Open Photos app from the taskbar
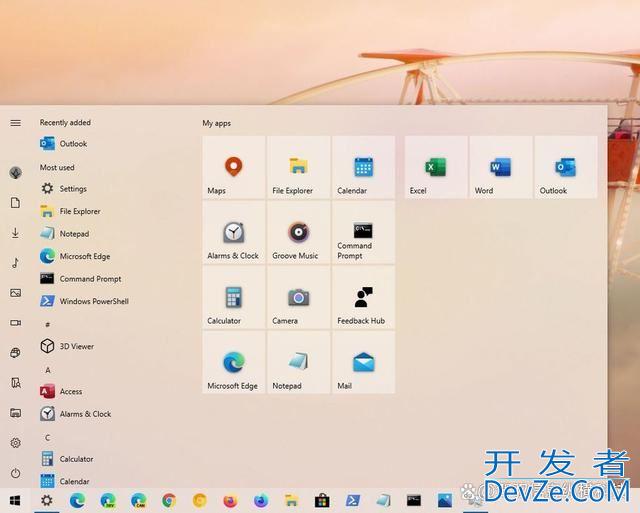Screen dimensions: 640x513 coord(444,500)
